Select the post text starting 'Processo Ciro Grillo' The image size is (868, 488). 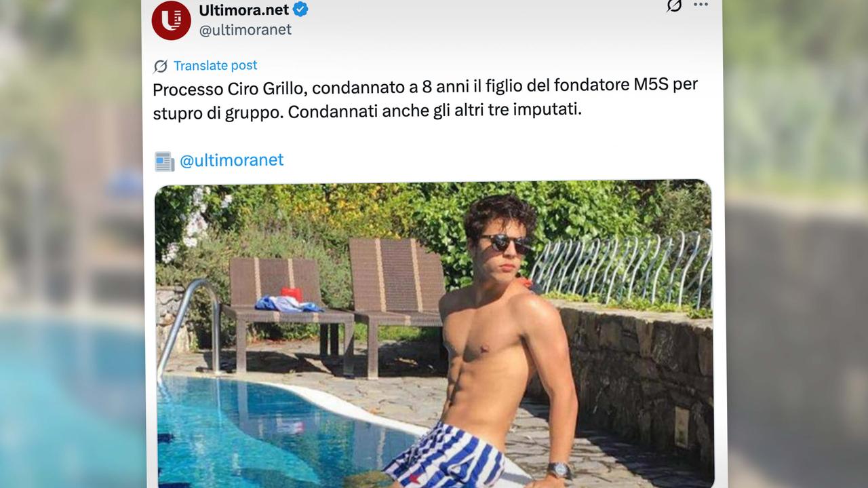pos(425,99)
